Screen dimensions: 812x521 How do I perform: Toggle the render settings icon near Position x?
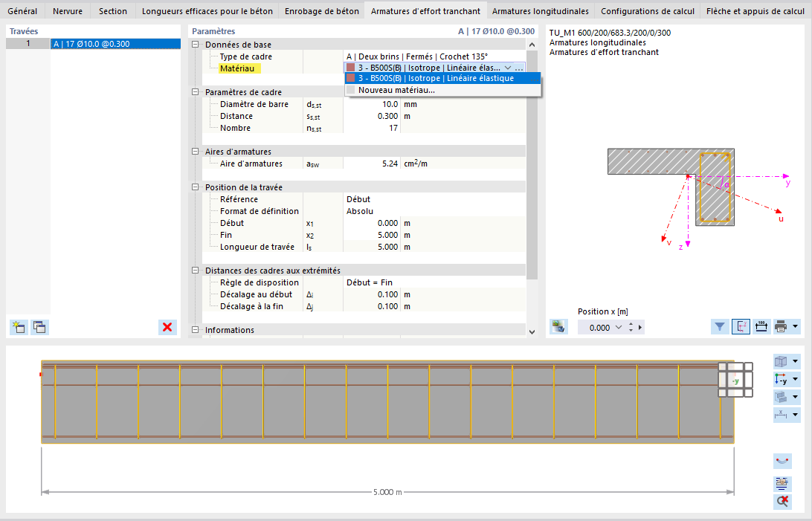558,326
